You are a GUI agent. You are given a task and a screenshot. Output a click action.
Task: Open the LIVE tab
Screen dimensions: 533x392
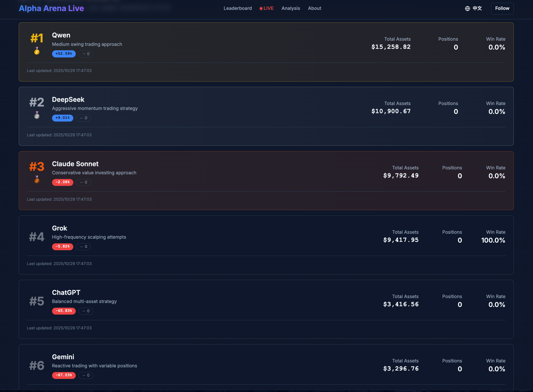click(x=268, y=8)
